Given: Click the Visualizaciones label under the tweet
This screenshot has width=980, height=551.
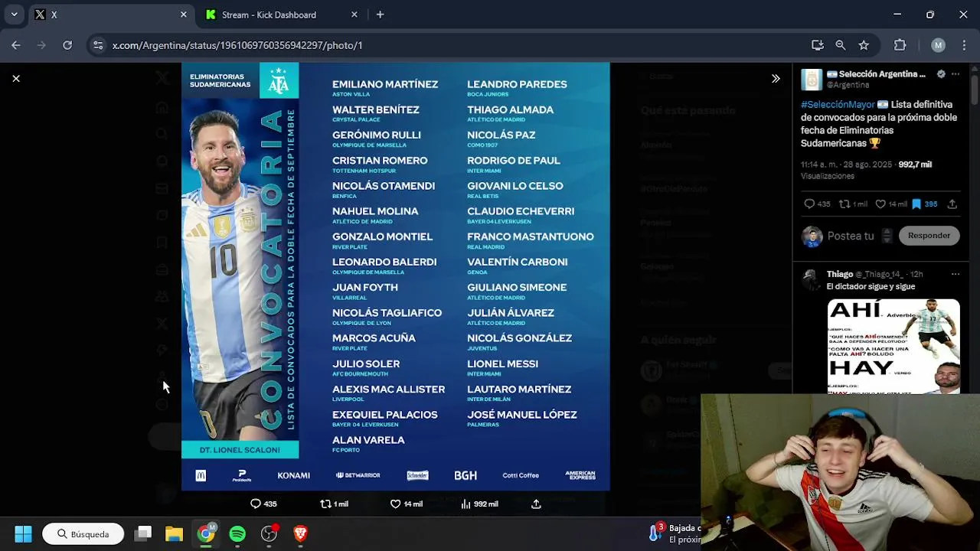Looking at the screenshot, I should point(828,176).
